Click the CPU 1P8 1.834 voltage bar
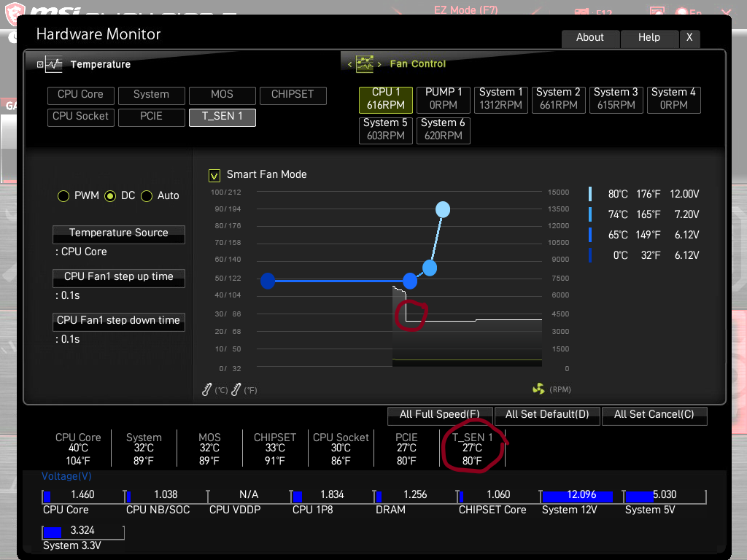The image size is (747, 560). pos(333,496)
